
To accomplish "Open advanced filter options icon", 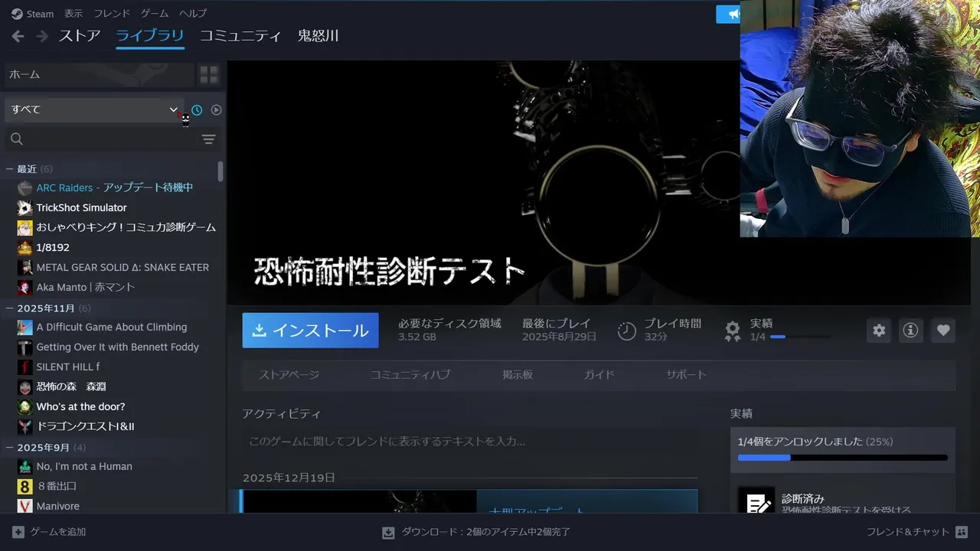I will (x=208, y=139).
